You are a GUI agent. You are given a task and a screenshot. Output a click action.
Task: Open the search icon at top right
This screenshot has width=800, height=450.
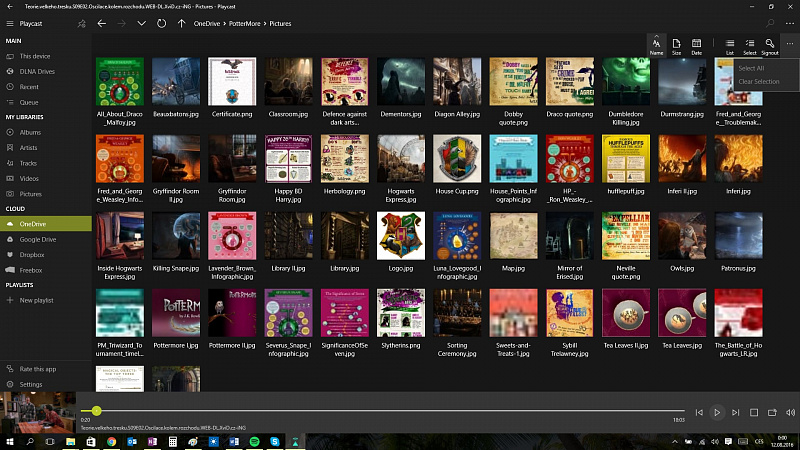[770, 23]
